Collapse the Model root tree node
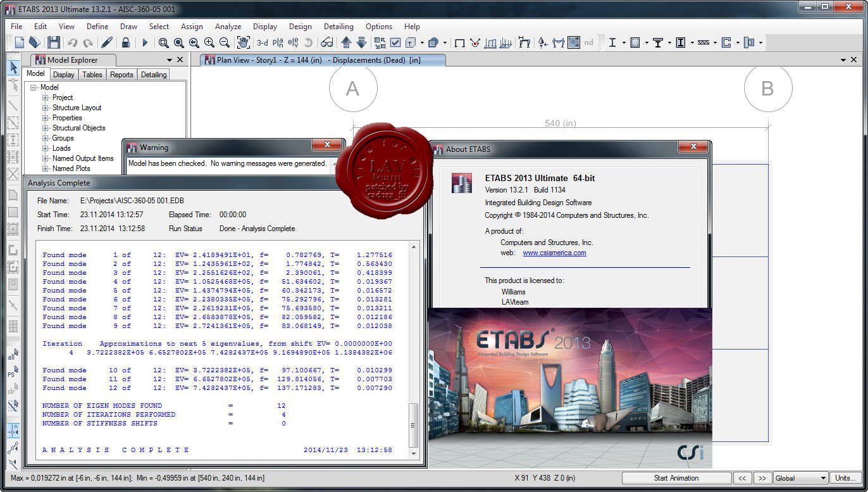This screenshot has height=492, width=868. 34,87
